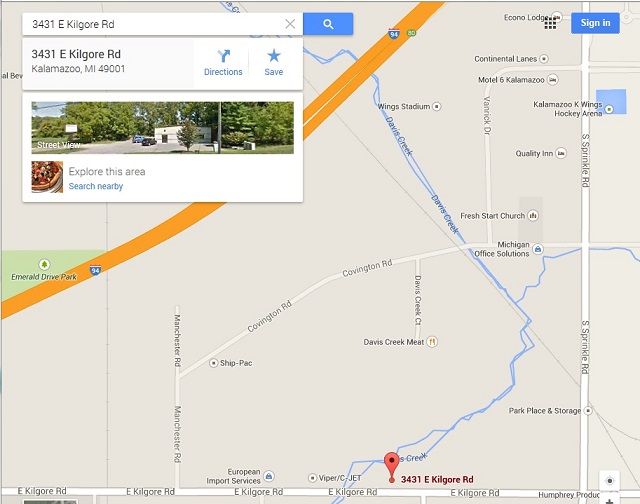Select the Ship-Pac place marker
This screenshot has width=640, height=504.
pyautogui.click(x=213, y=363)
